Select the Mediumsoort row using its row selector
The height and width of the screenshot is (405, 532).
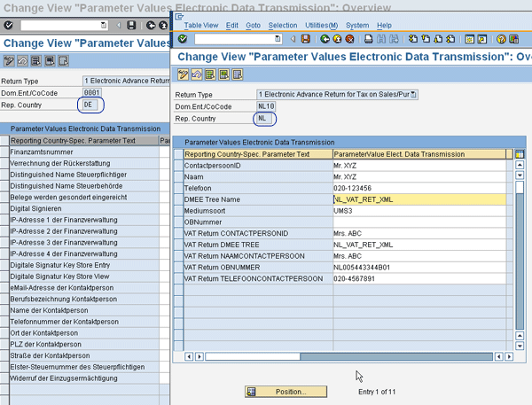click(x=178, y=211)
